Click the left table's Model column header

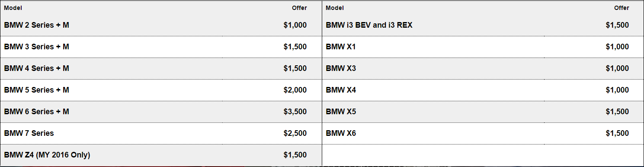point(13,8)
